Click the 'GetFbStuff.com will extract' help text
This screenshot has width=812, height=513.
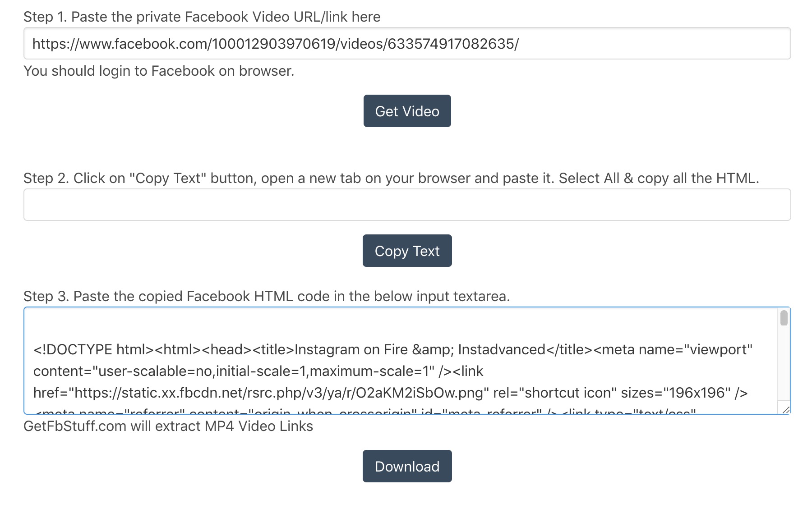tap(168, 426)
